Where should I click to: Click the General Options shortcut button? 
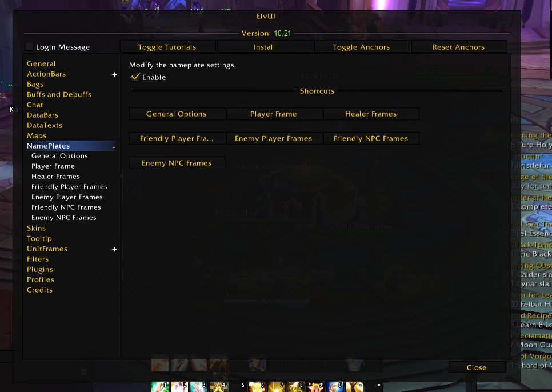pyautogui.click(x=177, y=114)
